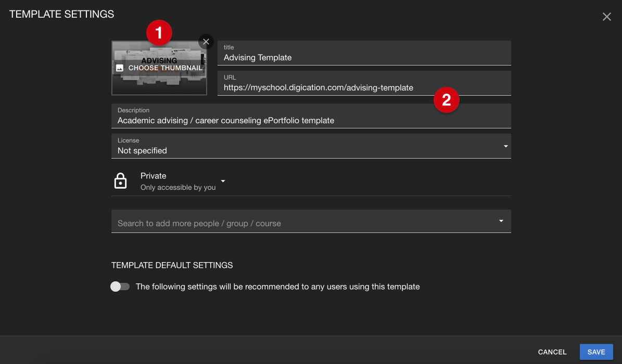Cancel the template settings changes
The width and height of the screenshot is (622, 364).
coord(552,352)
